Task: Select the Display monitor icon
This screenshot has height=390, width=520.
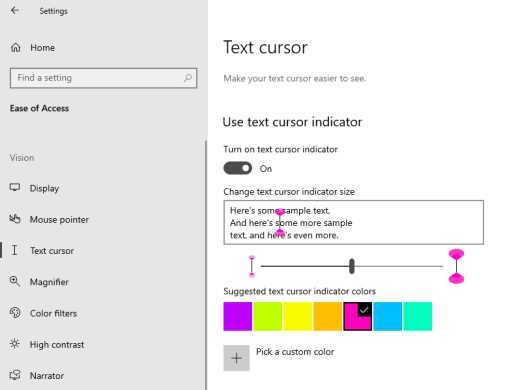Action: coord(15,188)
